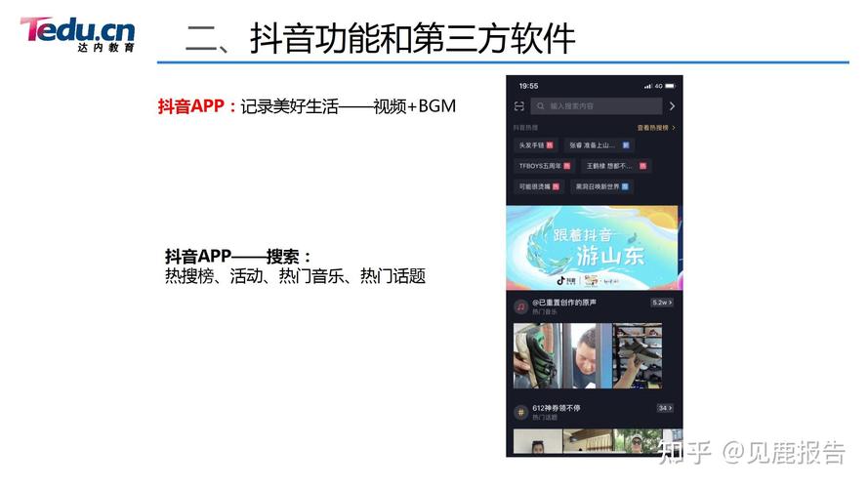Open the green striped shoe video thumbnail
The width and height of the screenshot is (868, 488).
[x=538, y=356]
